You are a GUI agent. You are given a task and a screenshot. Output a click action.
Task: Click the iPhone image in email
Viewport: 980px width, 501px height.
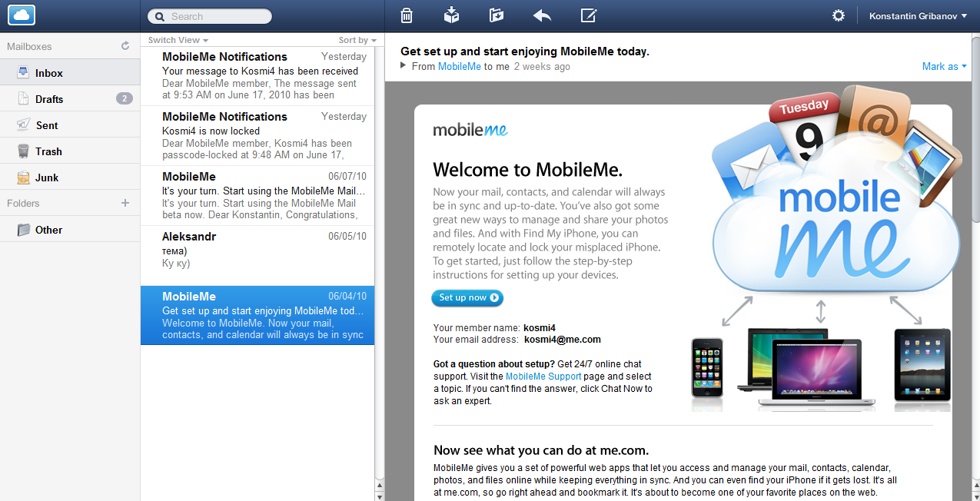tap(707, 369)
